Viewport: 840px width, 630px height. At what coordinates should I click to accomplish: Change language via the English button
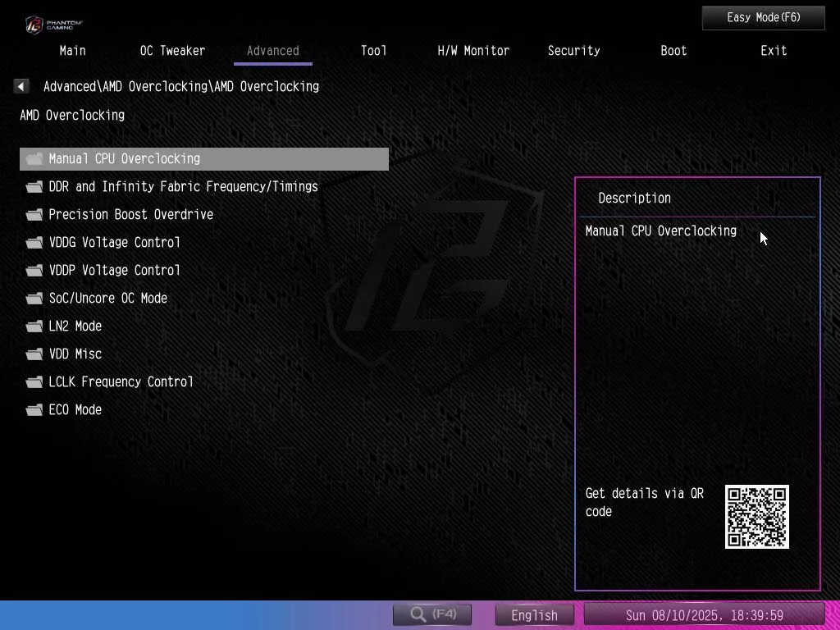point(534,615)
